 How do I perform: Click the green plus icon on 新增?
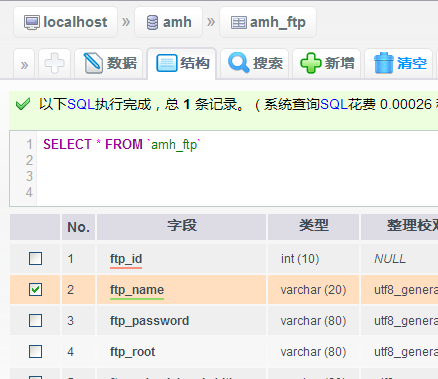point(311,63)
